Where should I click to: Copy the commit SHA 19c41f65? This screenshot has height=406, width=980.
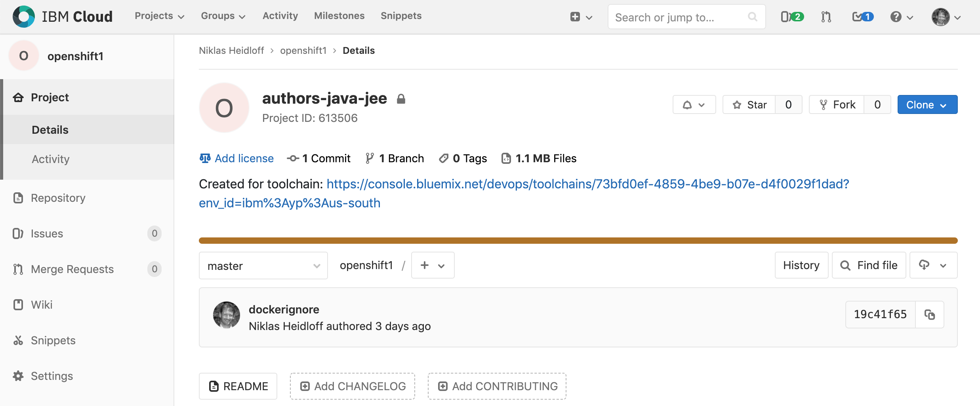(x=930, y=315)
